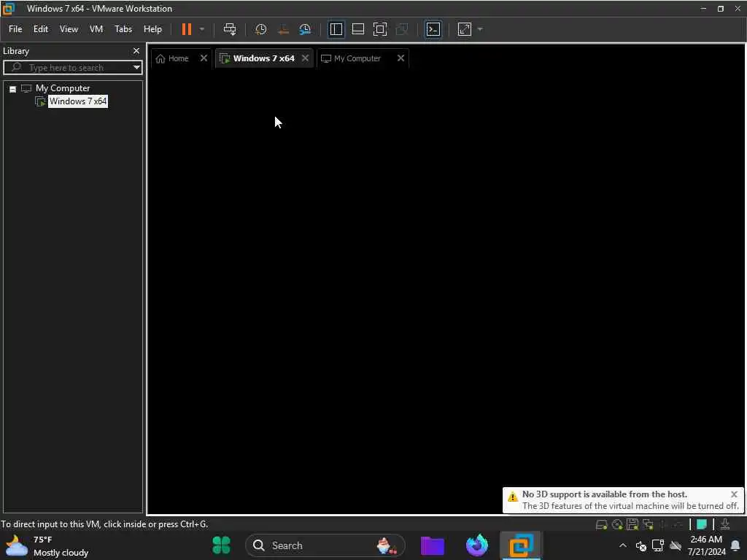
Task: Click the stretch guest display icon
Action: click(465, 29)
